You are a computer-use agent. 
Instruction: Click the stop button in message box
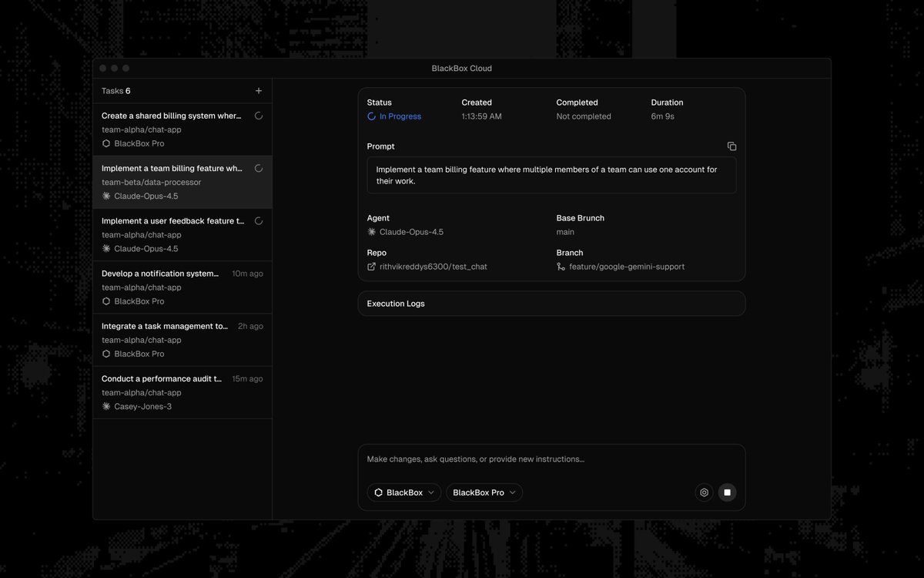pos(727,492)
